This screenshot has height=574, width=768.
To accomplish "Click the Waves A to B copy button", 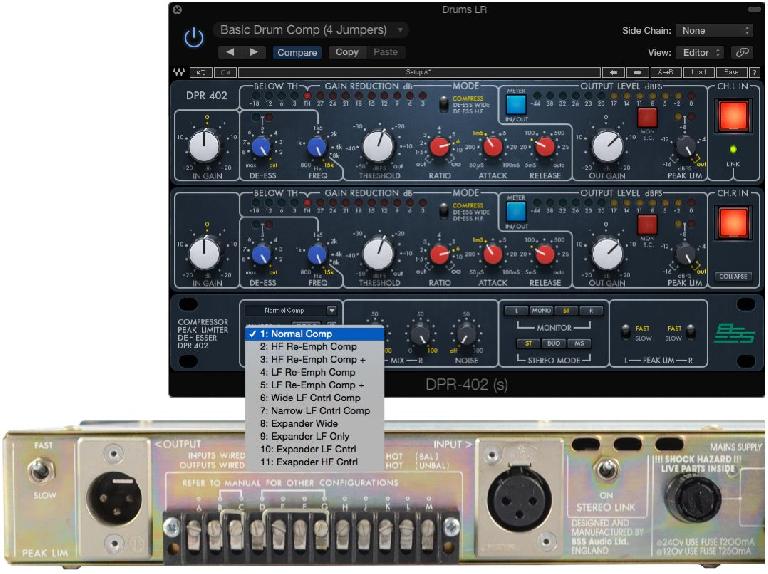I will coord(666,72).
